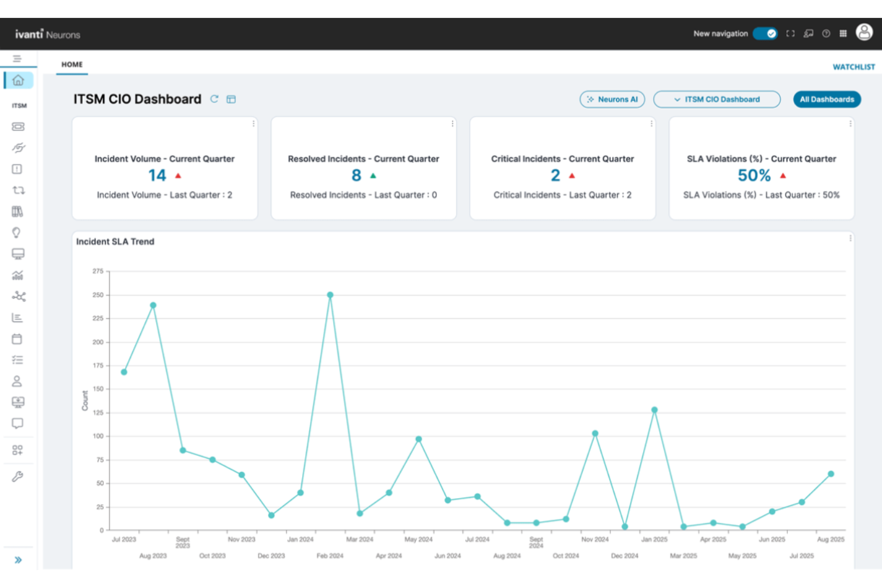Click the user profile avatar
Image resolution: width=882 pixels, height=588 pixels.
864,33
